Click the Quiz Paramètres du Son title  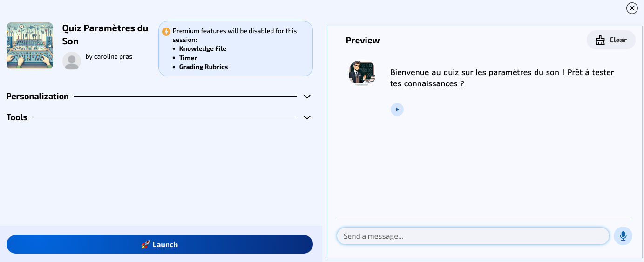pyautogui.click(x=105, y=34)
